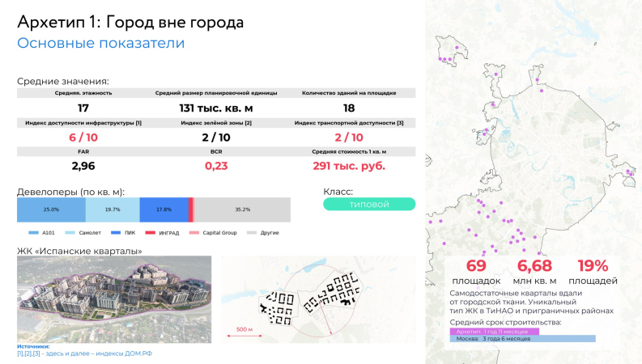Select the 35.2% gray bar segment

[x=242, y=210]
